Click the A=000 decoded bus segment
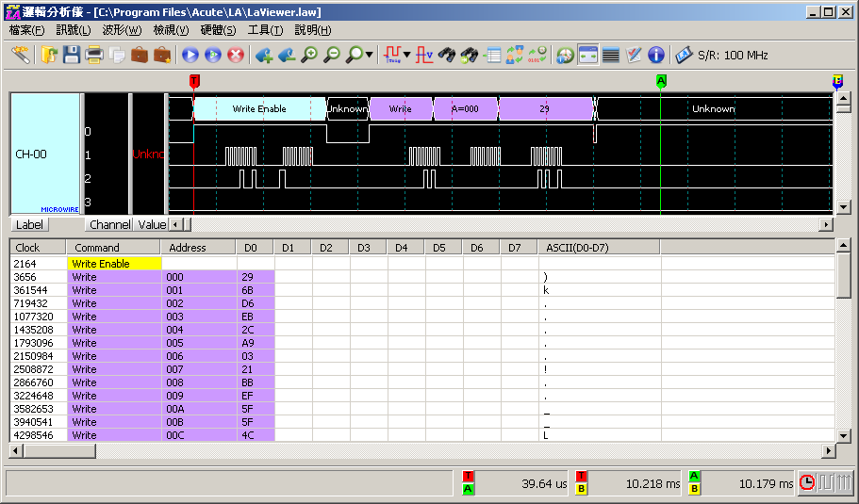Viewport: 859px width, 504px height. point(466,109)
